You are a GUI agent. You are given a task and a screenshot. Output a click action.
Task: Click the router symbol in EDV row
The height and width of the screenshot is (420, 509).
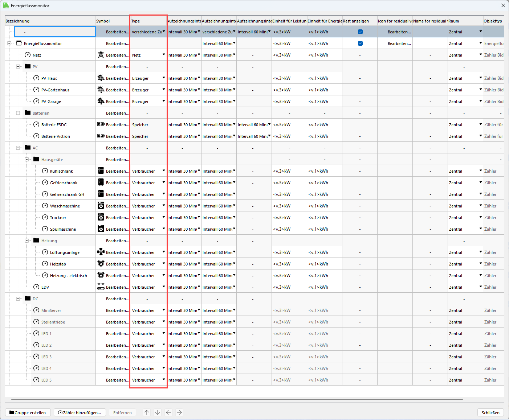(x=101, y=287)
